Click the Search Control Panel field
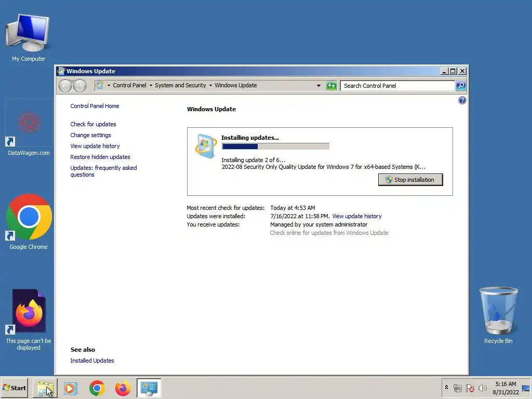This screenshot has height=399, width=532. click(397, 86)
